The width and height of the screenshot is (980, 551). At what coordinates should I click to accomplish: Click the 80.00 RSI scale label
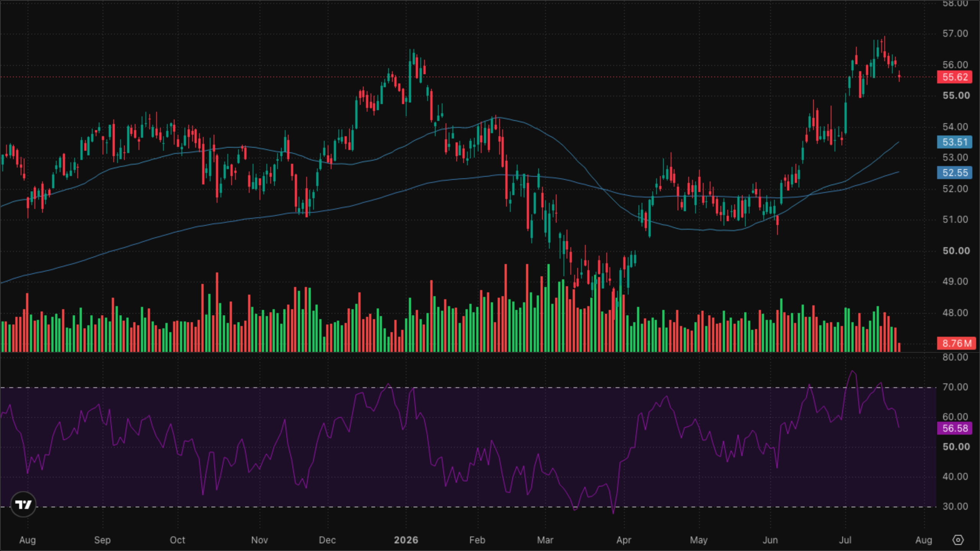955,357
